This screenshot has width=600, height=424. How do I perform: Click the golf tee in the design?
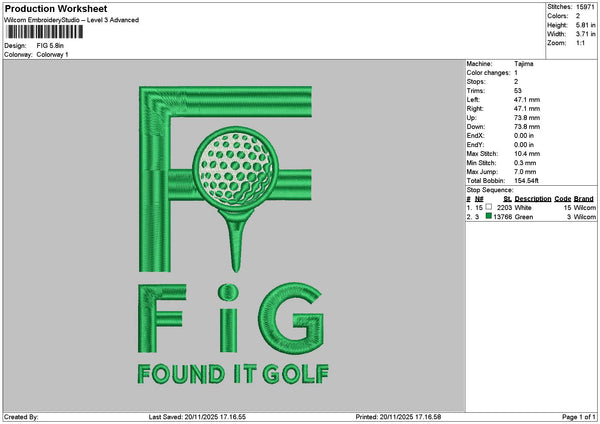pos(236,239)
